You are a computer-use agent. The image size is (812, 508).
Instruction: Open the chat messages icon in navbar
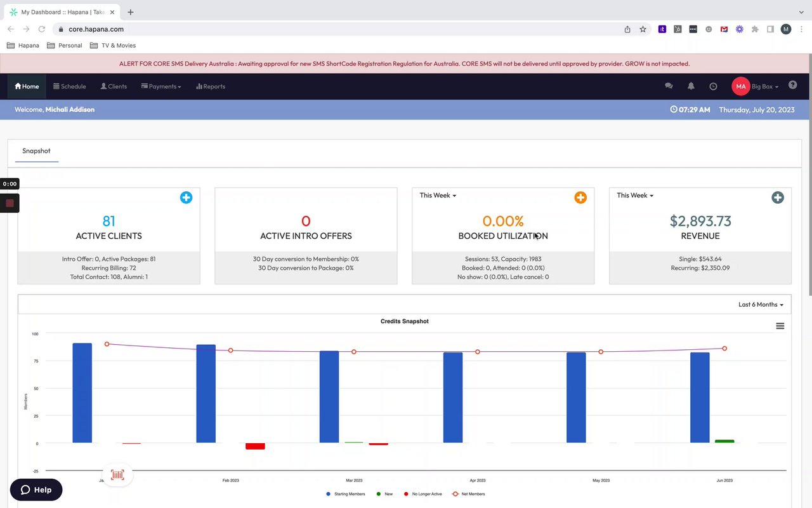[669, 86]
